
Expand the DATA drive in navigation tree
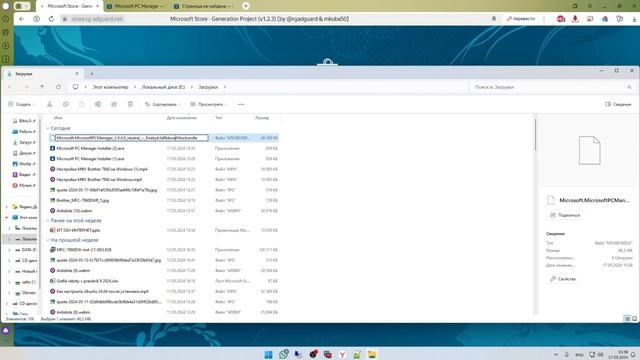click(9, 249)
